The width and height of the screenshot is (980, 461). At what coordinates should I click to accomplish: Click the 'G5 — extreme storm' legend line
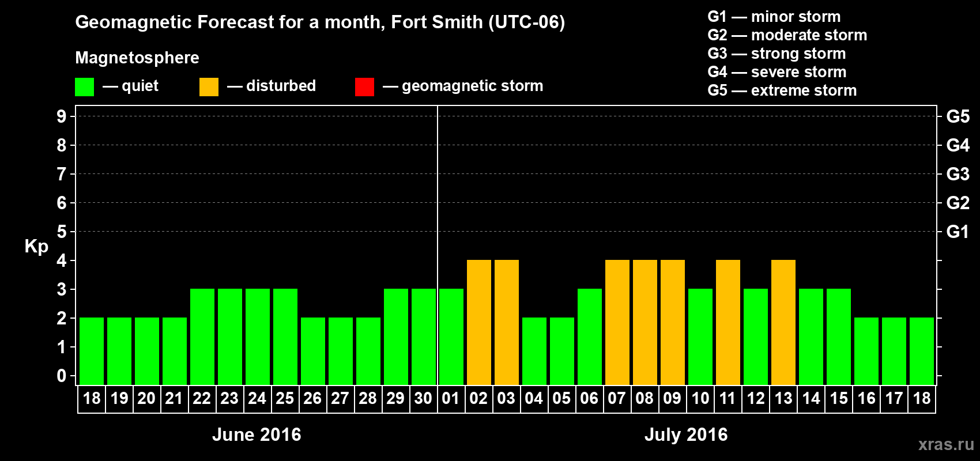click(782, 90)
